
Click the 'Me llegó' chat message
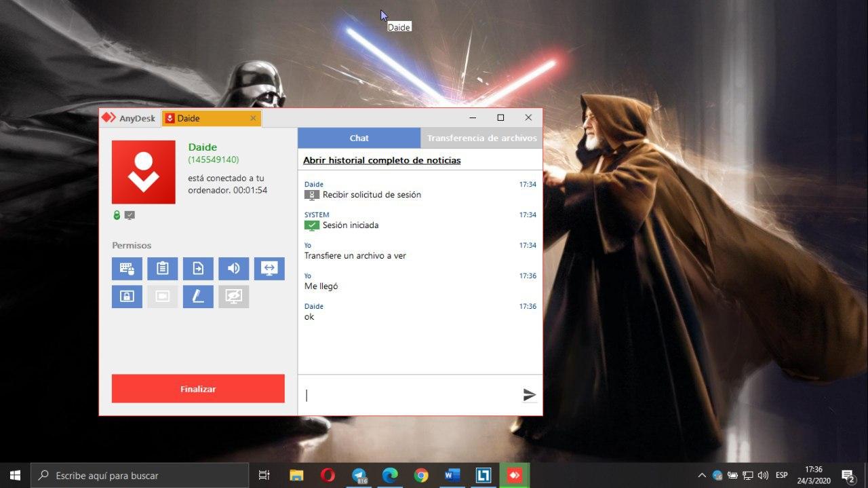[321, 286]
